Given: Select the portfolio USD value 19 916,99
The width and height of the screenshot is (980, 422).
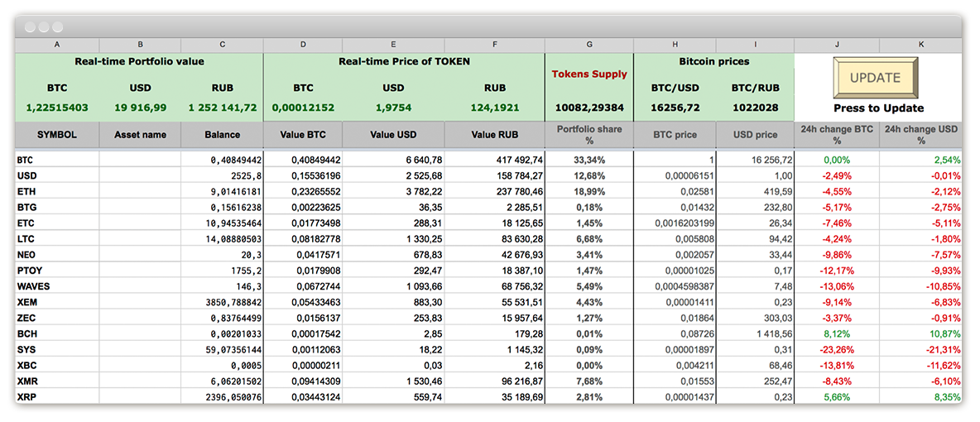Looking at the screenshot, I should coord(140,108).
